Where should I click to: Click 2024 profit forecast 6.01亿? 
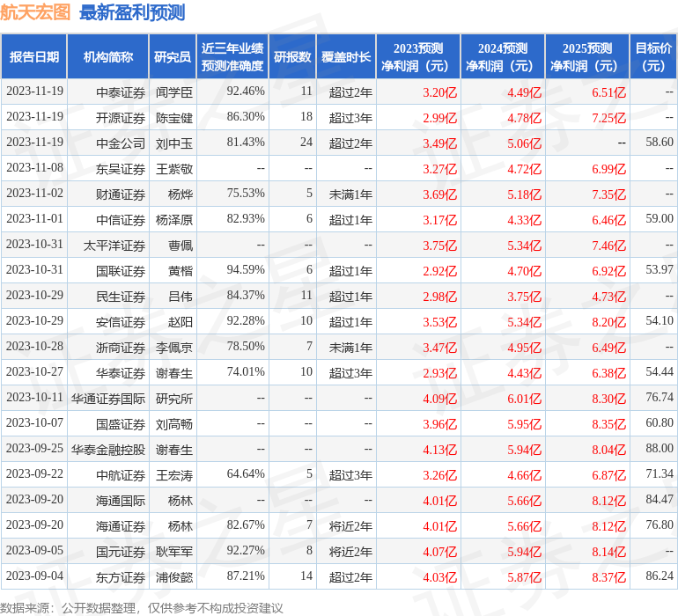click(524, 398)
